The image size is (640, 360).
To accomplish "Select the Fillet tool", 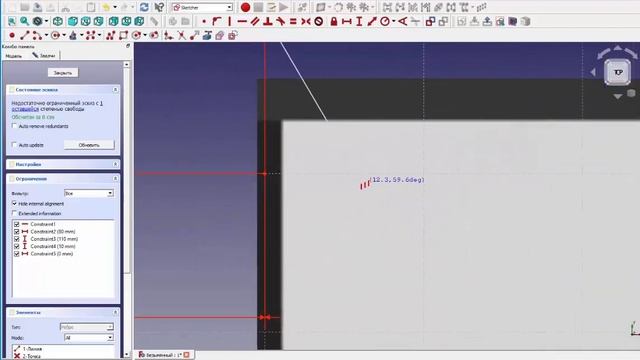I will coord(168,36).
